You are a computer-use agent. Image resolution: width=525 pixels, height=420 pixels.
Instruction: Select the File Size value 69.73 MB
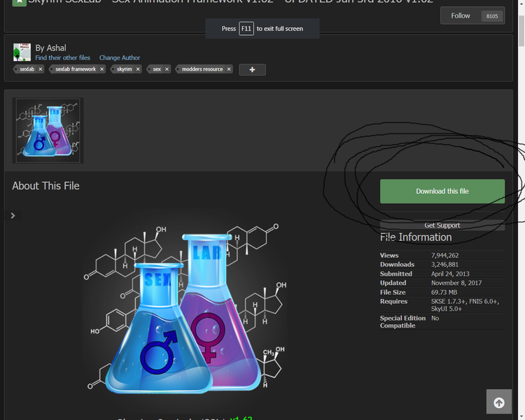click(444, 292)
